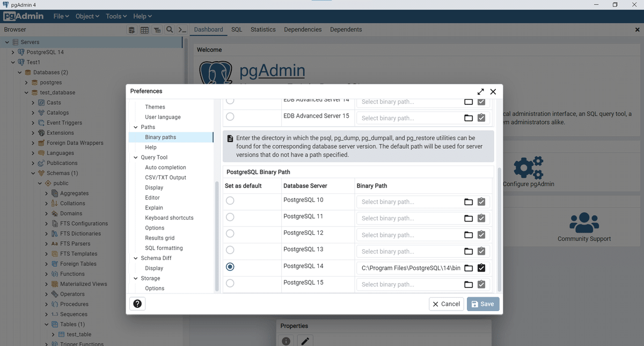
Task: Open Configure pgAdmin from the dashboard
Action: pos(528,168)
